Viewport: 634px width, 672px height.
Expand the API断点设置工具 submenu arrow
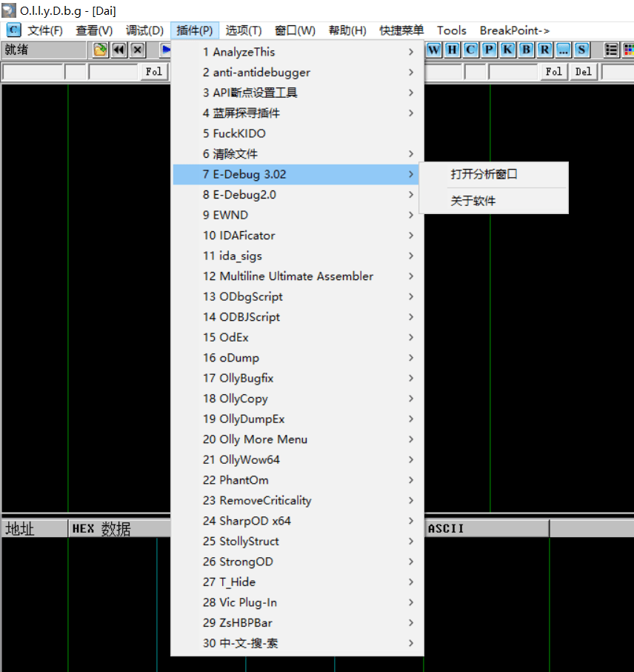pos(411,93)
